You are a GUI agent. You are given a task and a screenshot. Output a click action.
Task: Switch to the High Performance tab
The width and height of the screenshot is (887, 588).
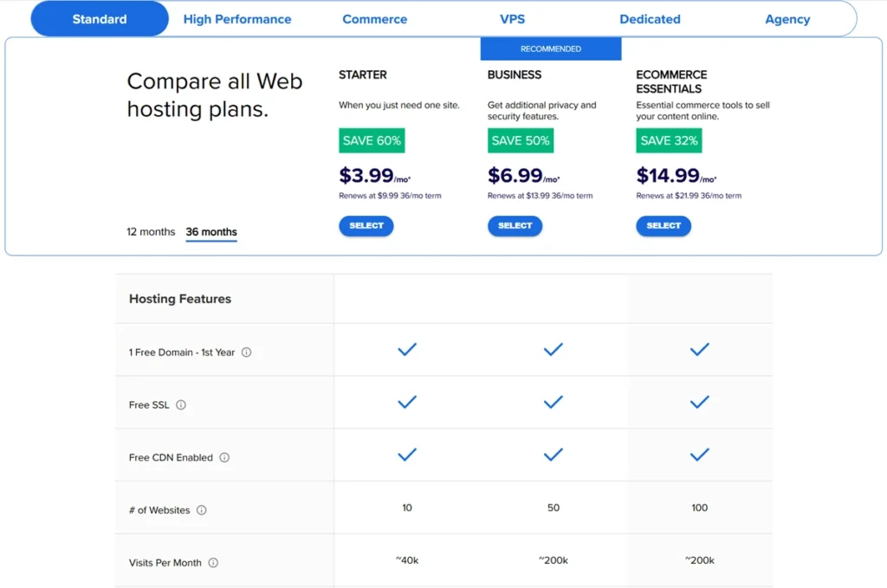pyautogui.click(x=236, y=18)
